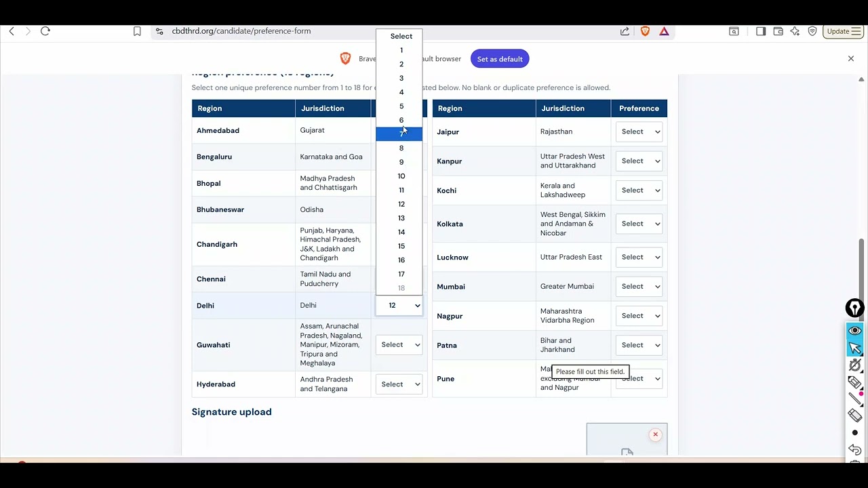Open tab search icon in toolbar

pos(734,31)
